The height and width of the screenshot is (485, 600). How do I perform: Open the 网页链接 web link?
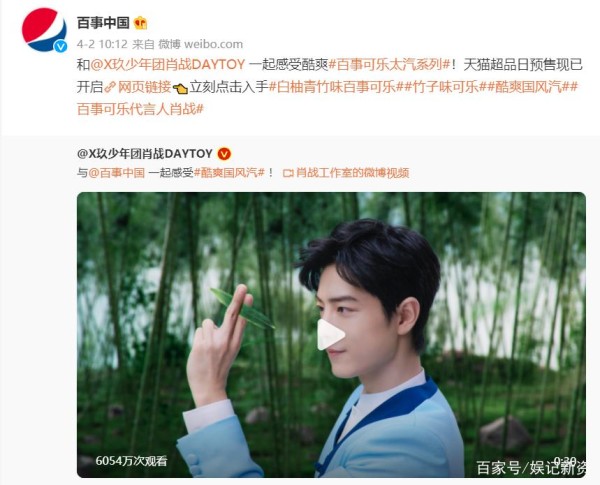[144, 88]
